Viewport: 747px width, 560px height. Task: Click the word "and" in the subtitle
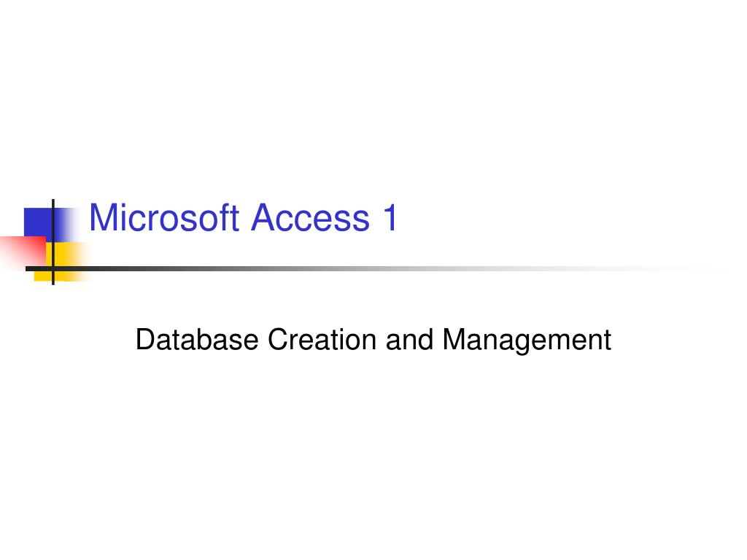pyautogui.click(x=409, y=340)
